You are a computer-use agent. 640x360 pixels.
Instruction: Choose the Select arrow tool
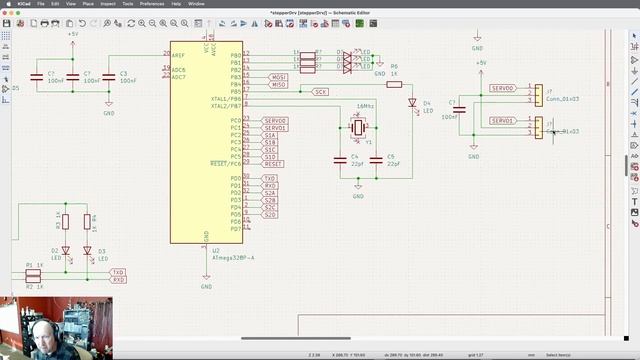pos(634,36)
